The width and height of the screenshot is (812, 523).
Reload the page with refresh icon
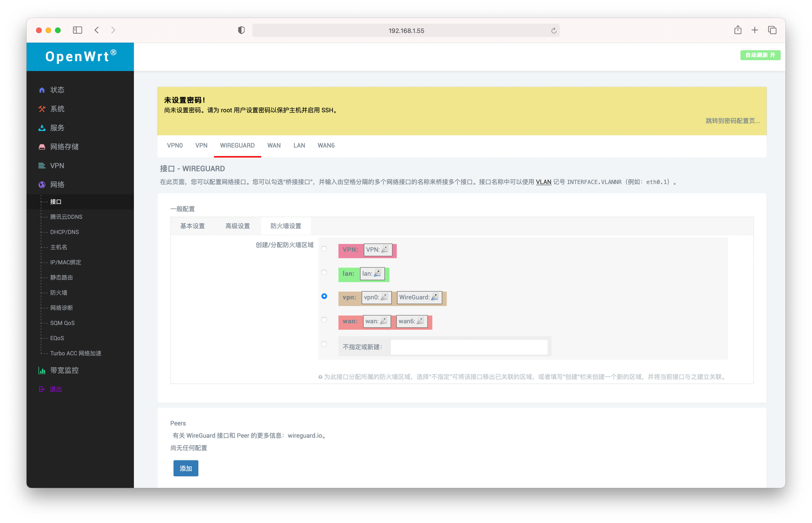pos(553,31)
